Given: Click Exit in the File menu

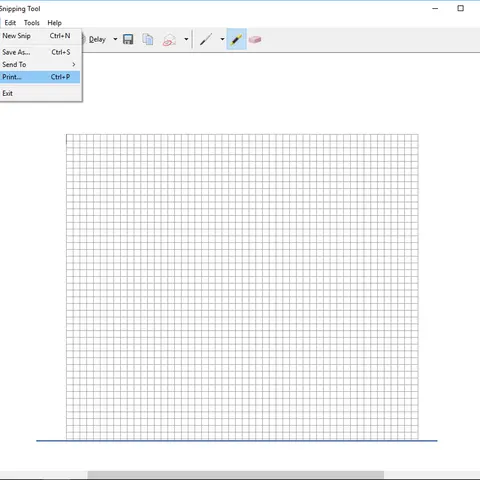Looking at the screenshot, I should tap(40, 93).
